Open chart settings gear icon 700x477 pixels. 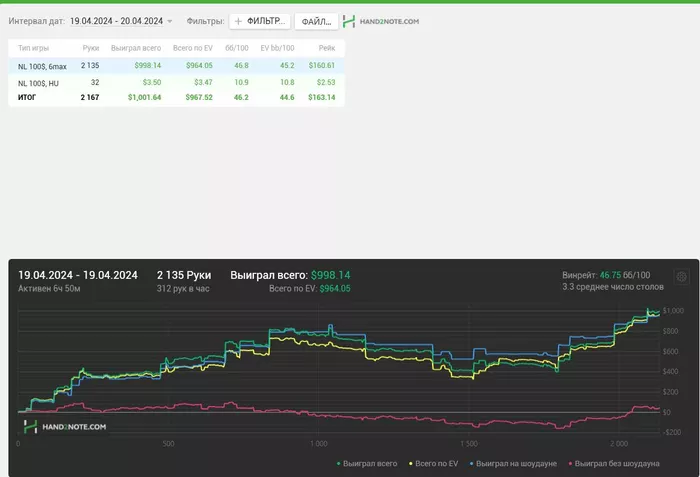[x=681, y=276]
